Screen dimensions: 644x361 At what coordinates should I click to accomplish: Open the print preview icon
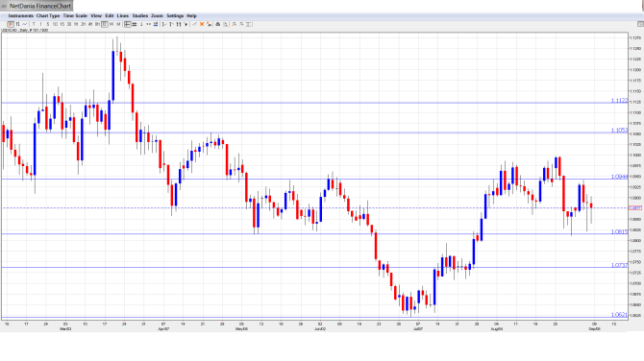pos(225,24)
